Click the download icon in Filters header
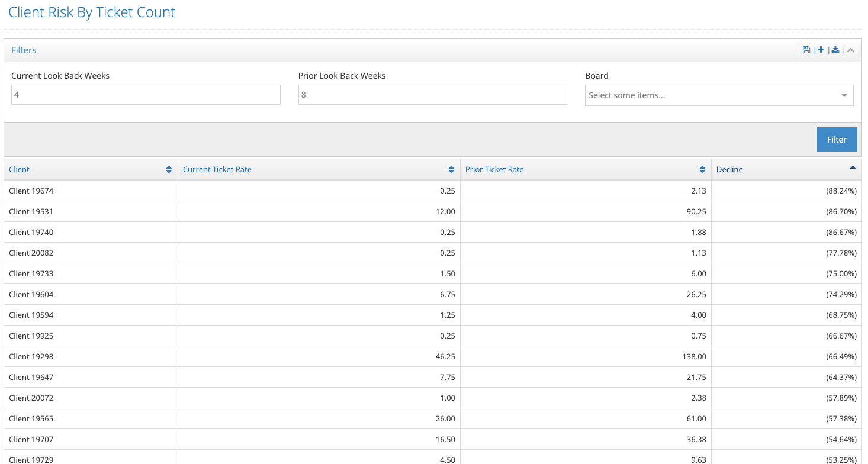This screenshot has height=464, width=868. click(835, 50)
